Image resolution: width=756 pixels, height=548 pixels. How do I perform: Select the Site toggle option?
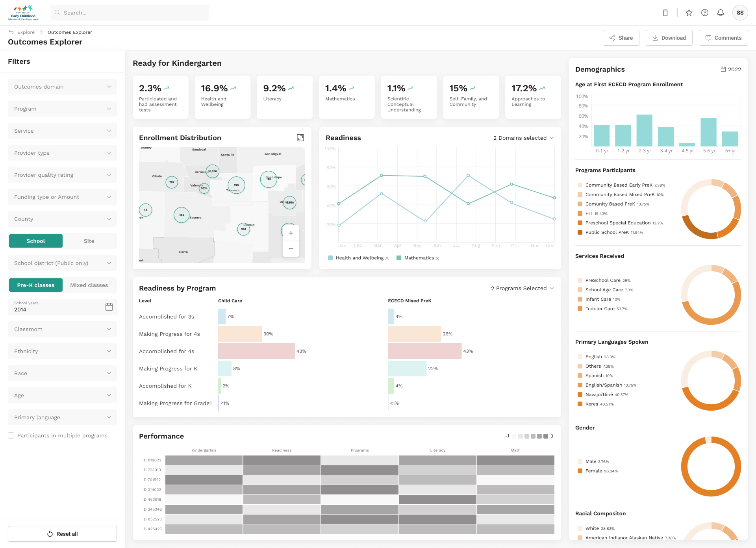(89, 241)
